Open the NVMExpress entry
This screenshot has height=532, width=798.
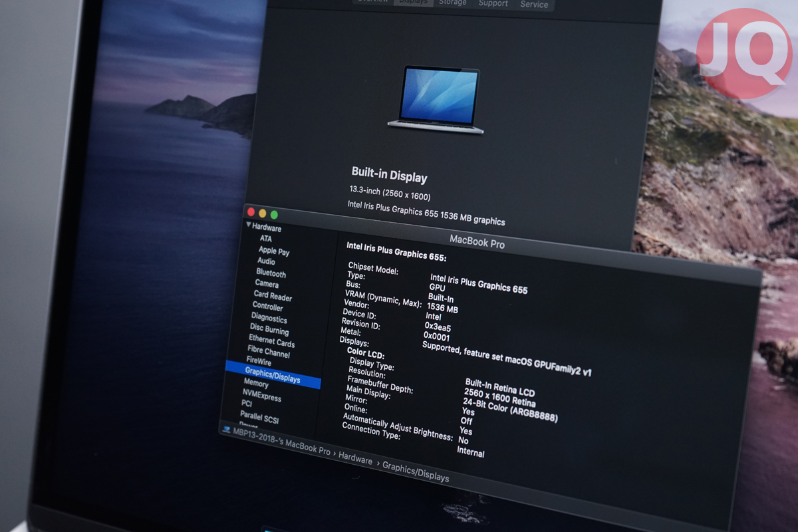click(262, 396)
